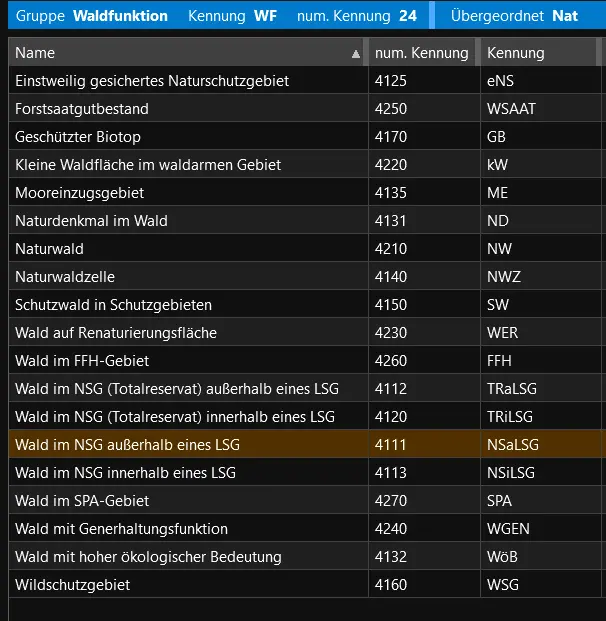
Task: Click the Name column header
Action: click(180, 53)
